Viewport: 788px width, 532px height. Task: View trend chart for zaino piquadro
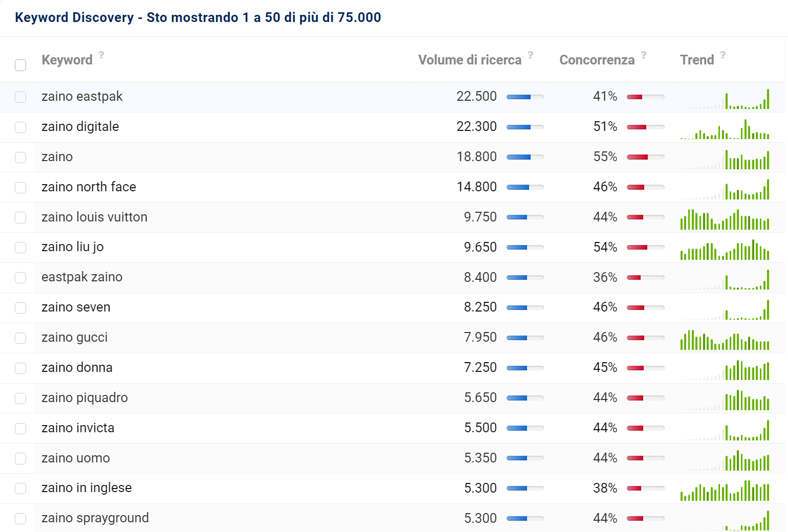point(725,400)
